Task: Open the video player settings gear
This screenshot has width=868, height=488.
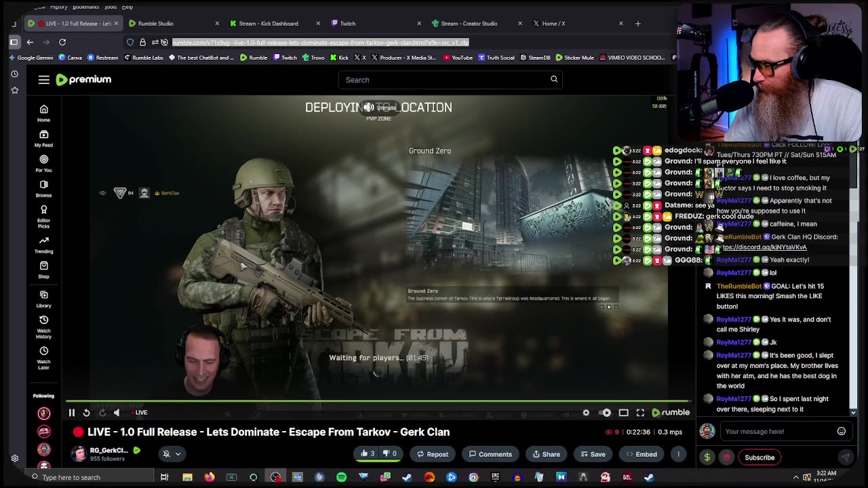Action: point(586,412)
